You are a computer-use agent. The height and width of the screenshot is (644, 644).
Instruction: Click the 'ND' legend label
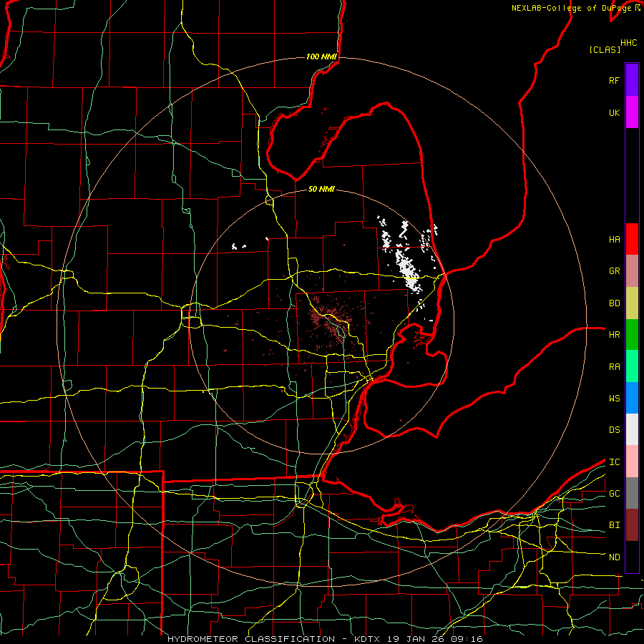click(x=614, y=557)
